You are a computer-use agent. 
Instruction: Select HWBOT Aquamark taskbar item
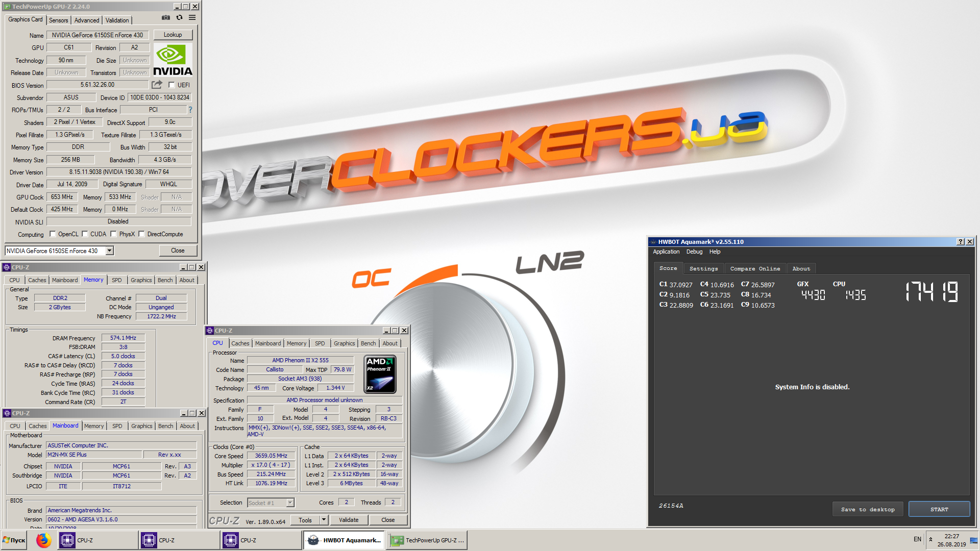click(x=345, y=540)
